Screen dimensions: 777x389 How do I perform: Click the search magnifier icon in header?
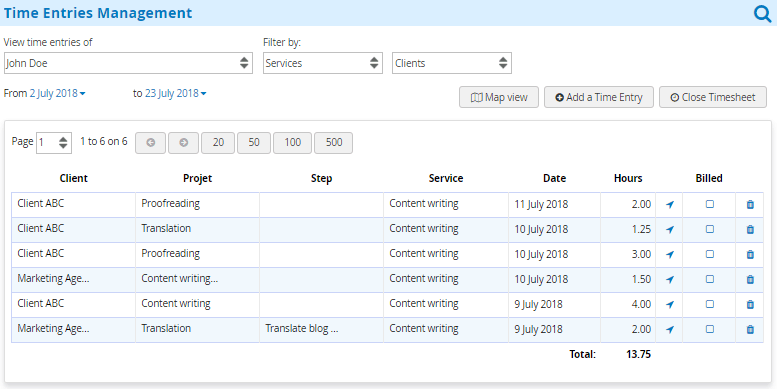[x=763, y=13]
